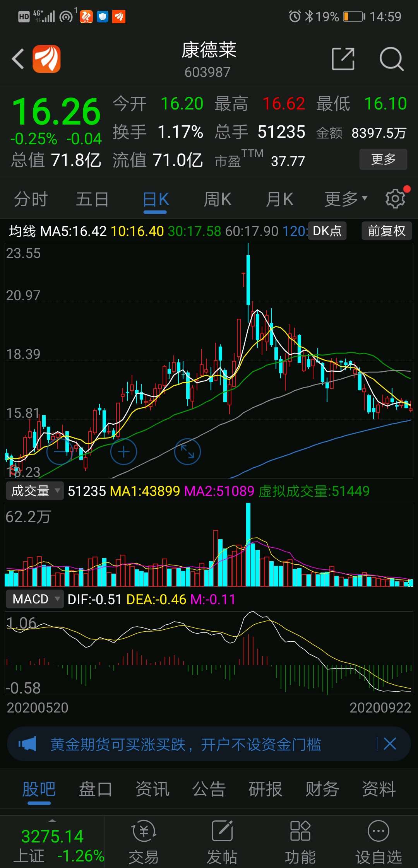Tap the back arrow
This screenshot has height=868, width=418.
coord(18,59)
